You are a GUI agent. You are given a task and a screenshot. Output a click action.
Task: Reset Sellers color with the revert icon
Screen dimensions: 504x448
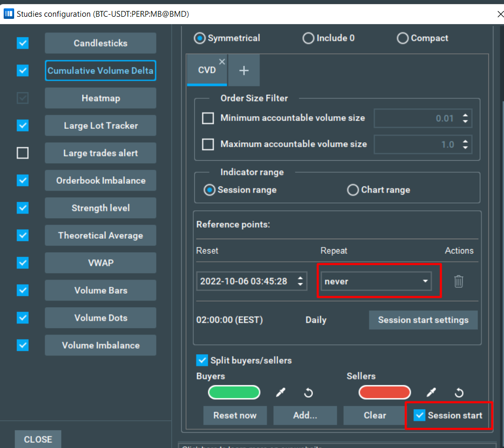coord(459,393)
